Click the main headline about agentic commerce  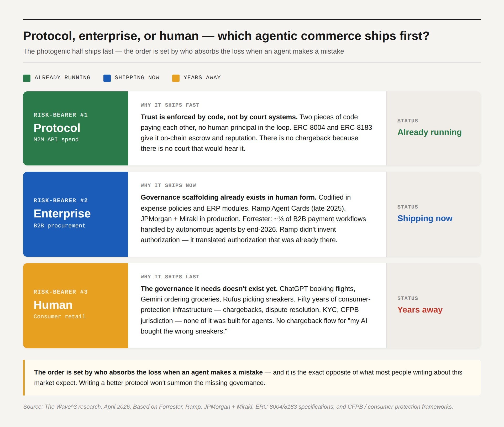coord(226,36)
